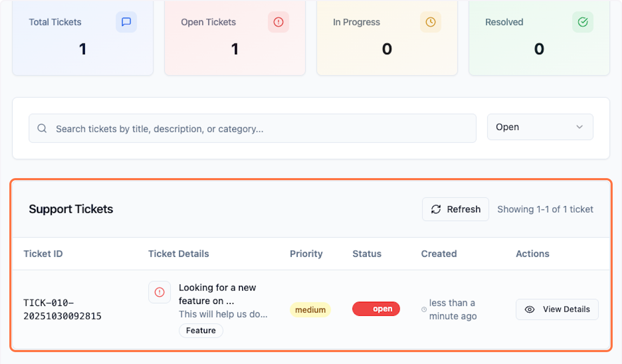Click the Status column header
The image size is (622, 364).
pos(366,254)
